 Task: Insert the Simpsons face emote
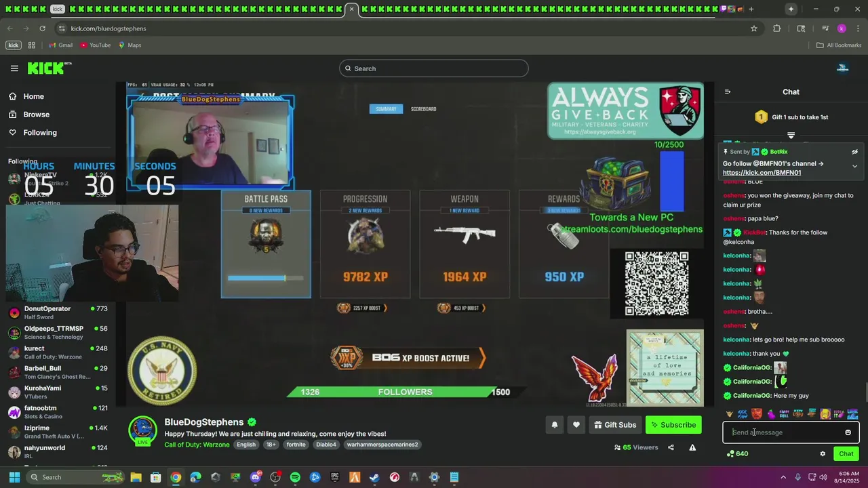pyautogui.click(x=825, y=413)
